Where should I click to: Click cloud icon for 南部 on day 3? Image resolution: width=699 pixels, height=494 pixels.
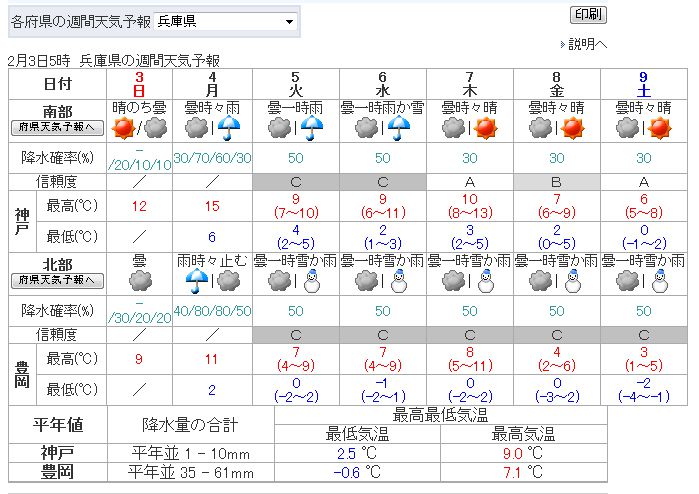(x=156, y=128)
